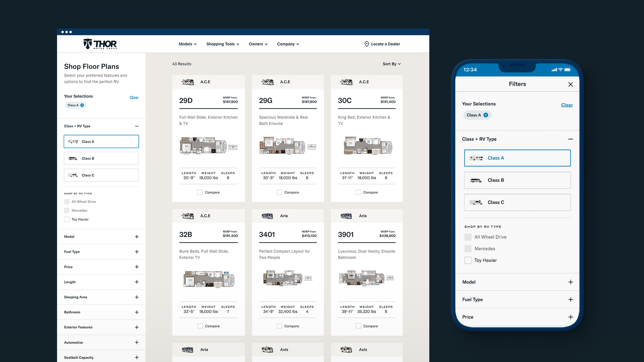Select Class C button in desktop sidebar
The height and width of the screenshot is (362, 644).
(x=101, y=175)
